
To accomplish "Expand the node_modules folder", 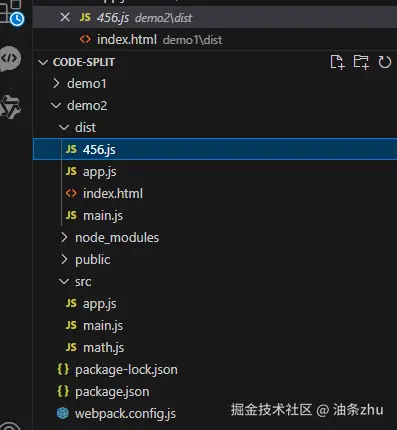I will pyautogui.click(x=64, y=237).
